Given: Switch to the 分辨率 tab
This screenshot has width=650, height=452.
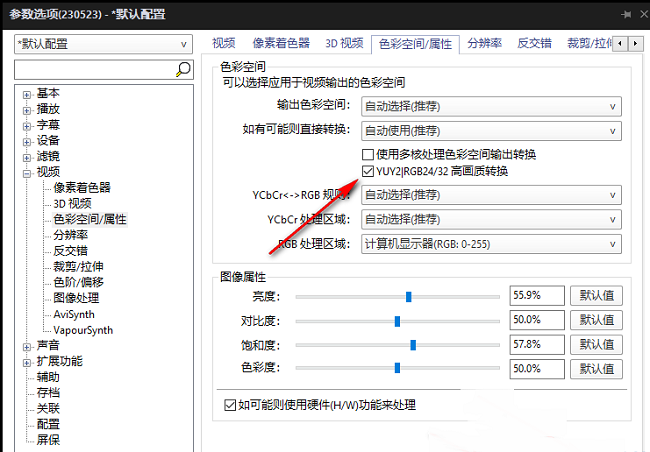Looking at the screenshot, I should tap(485, 43).
